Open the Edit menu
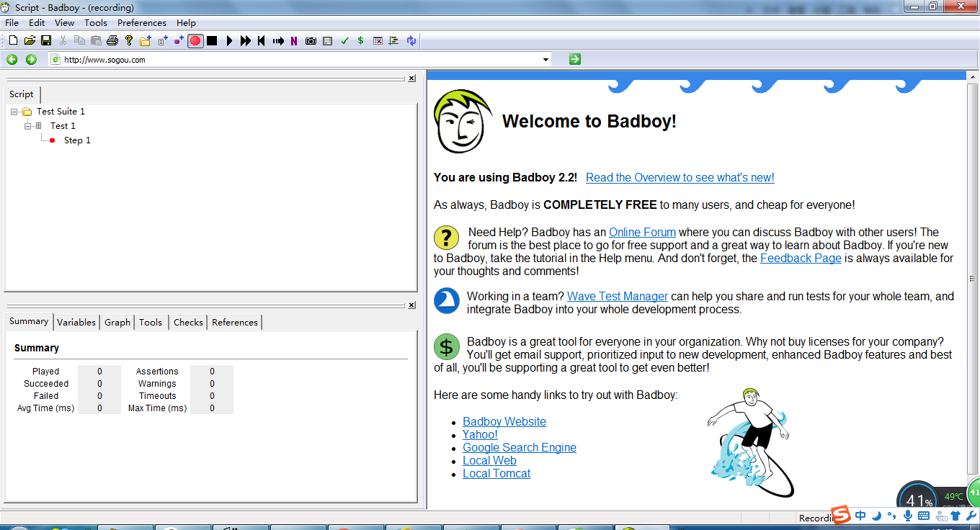Screen dimensions: 980x530 (37, 23)
